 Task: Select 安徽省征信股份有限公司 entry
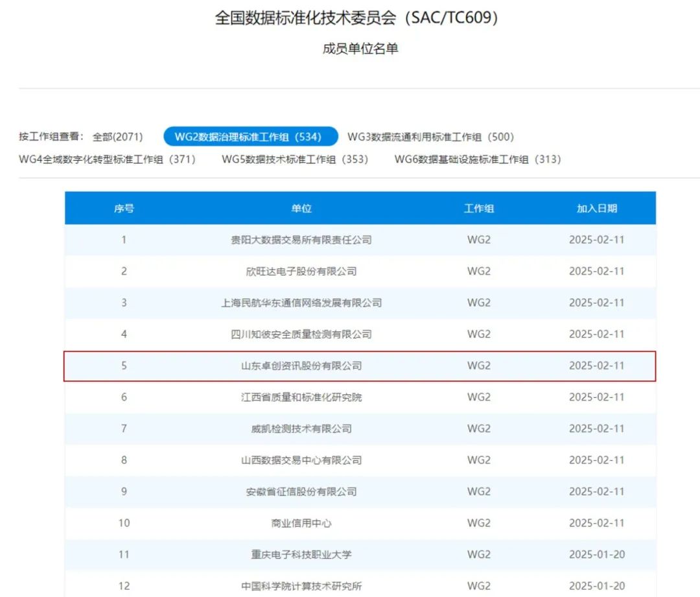click(x=301, y=491)
